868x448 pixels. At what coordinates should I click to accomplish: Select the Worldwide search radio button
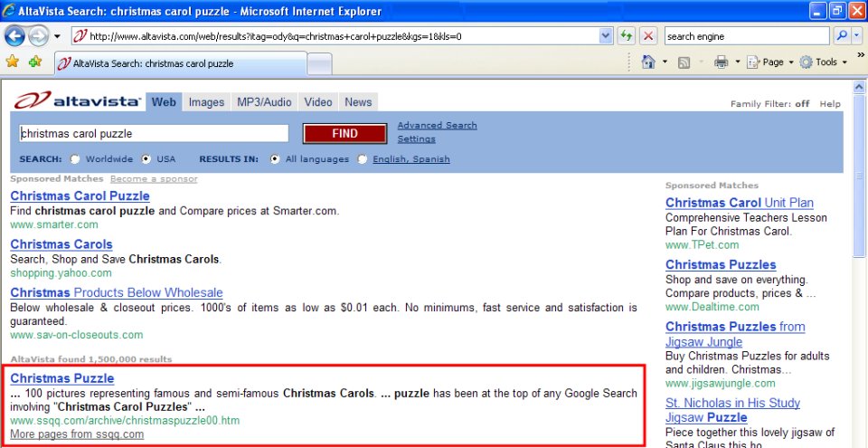pos(75,159)
